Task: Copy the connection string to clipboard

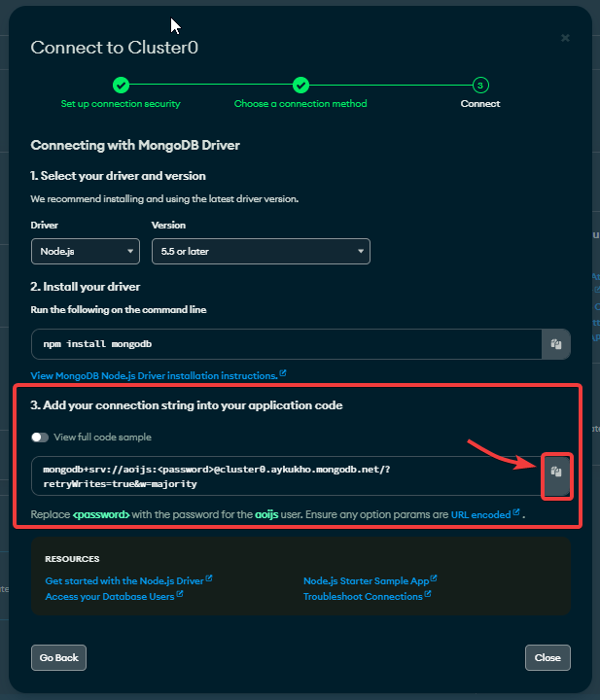Action: coord(556,475)
